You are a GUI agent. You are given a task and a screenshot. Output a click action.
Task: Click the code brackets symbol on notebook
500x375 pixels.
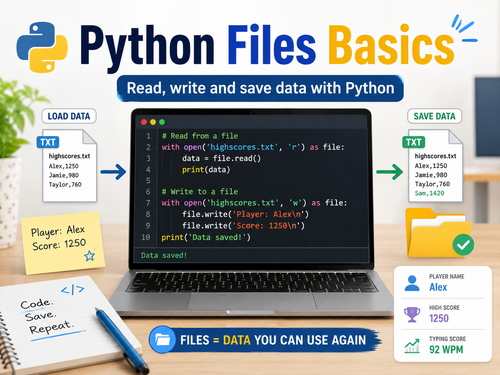click(x=73, y=290)
